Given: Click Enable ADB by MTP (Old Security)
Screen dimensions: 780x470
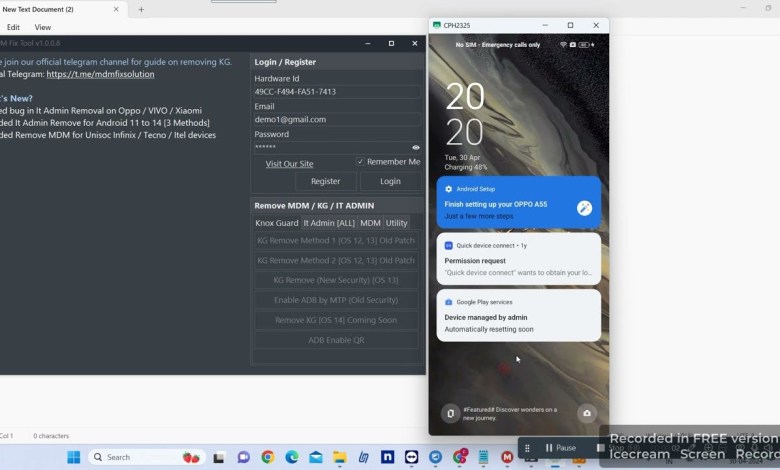Looking at the screenshot, I should 336,300.
